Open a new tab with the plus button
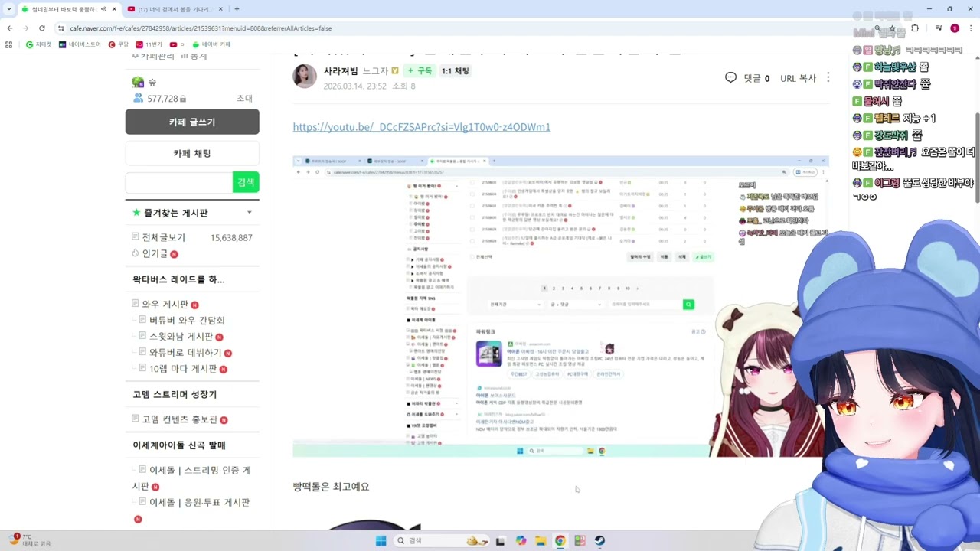Viewport: 980px width, 551px height. tap(237, 9)
